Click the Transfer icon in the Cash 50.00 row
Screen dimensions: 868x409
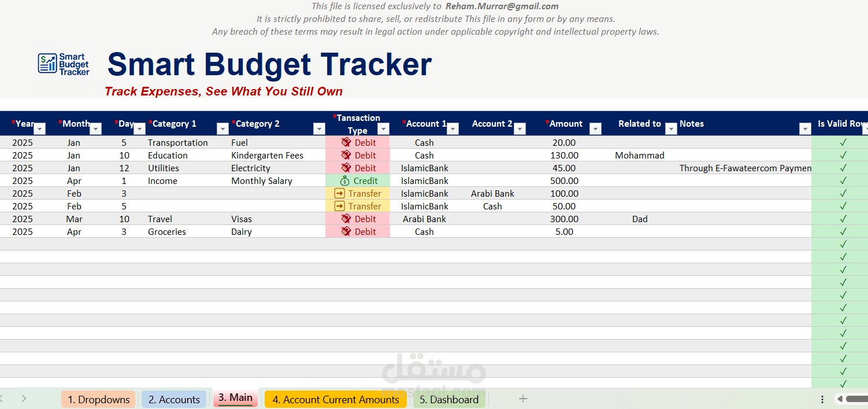coord(340,206)
